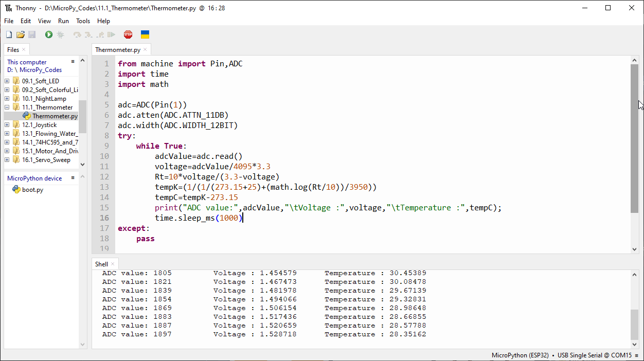The height and width of the screenshot is (361, 644).
Task: Run current script with green play button
Action: tap(48, 34)
